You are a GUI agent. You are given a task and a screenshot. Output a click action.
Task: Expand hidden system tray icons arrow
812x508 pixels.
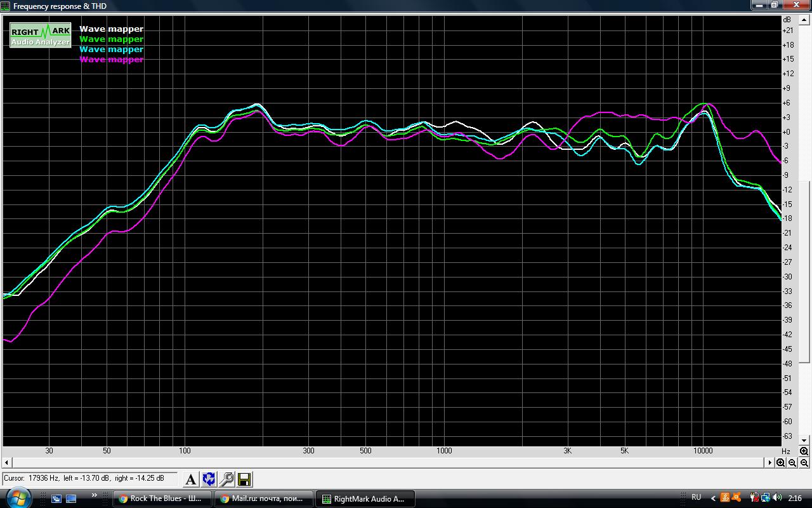coord(713,498)
